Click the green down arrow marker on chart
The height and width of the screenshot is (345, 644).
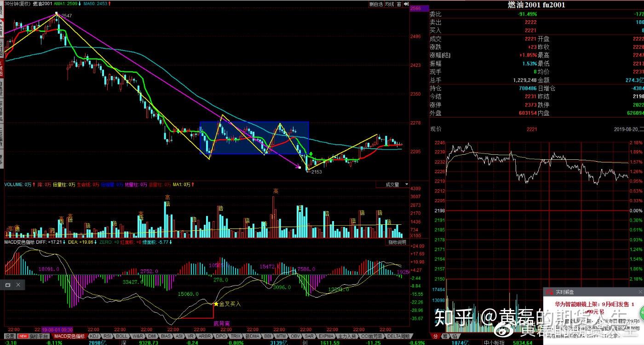tap(311, 154)
